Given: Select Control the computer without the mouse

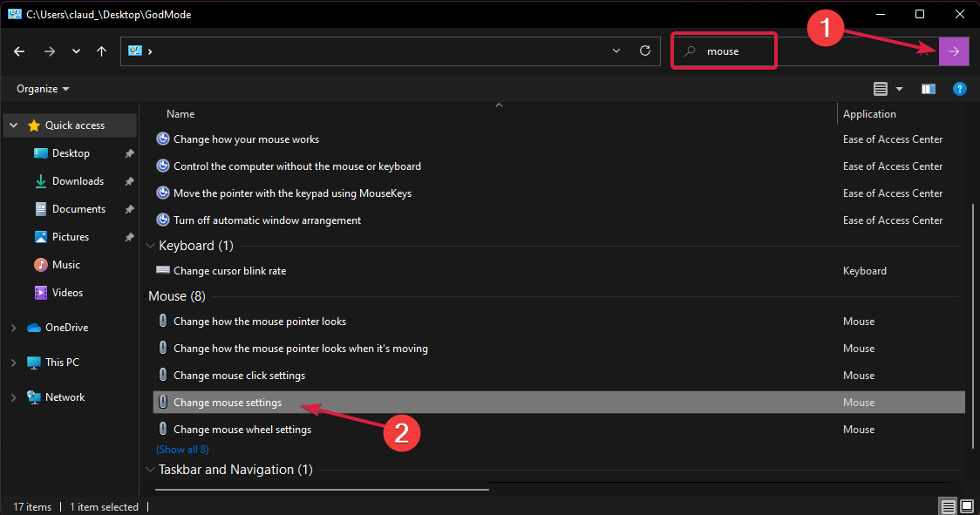Looking at the screenshot, I should [297, 166].
